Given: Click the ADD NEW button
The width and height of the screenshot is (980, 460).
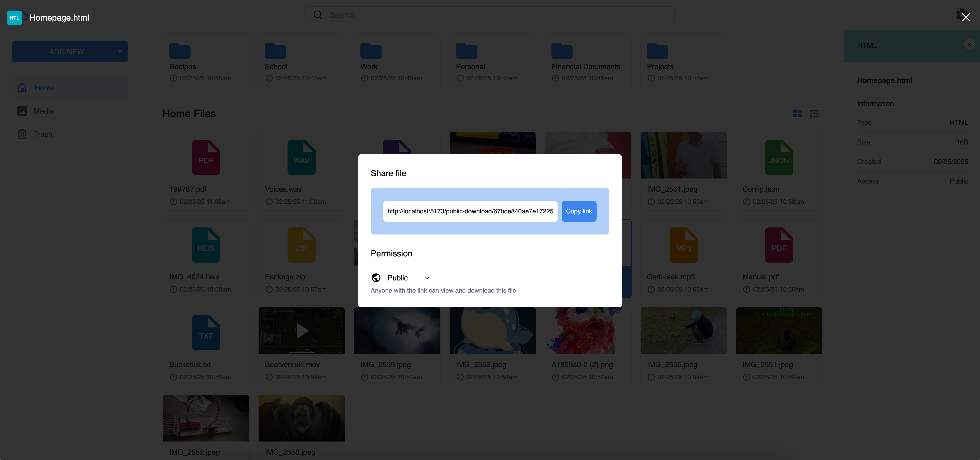Looking at the screenshot, I should [70, 52].
